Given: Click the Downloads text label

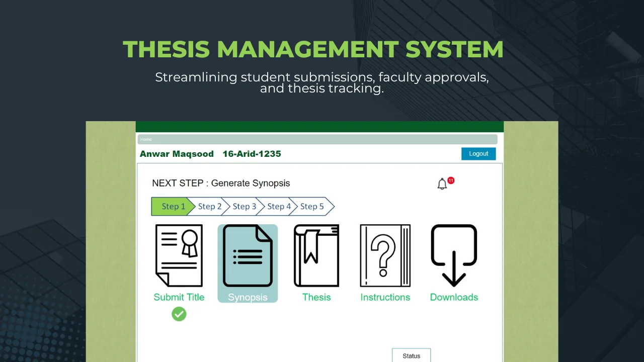Looking at the screenshot, I should 454,297.
